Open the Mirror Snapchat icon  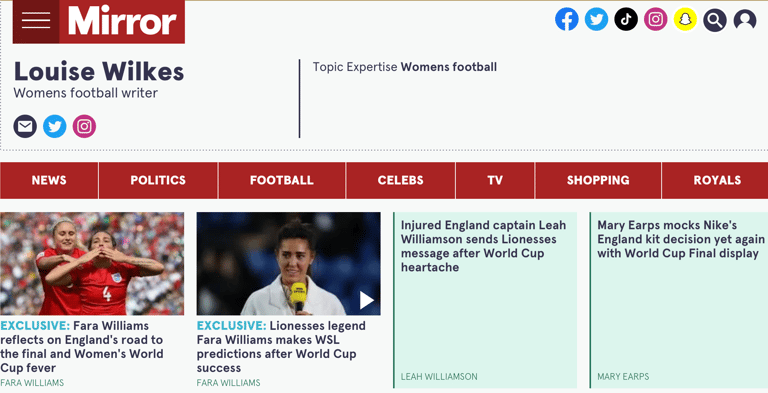click(685, 20)
